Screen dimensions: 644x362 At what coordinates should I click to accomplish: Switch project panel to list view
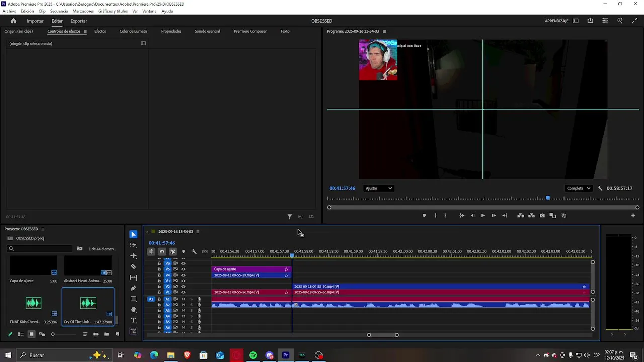[x=21, y=334]
